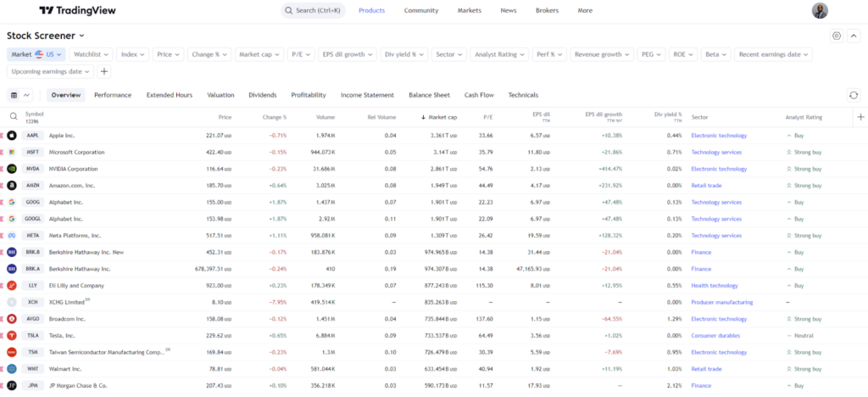Click Producer manufacturing sector link
Image resolution: width=868 pixels, height=397 pixels.
tap(722, 302)
